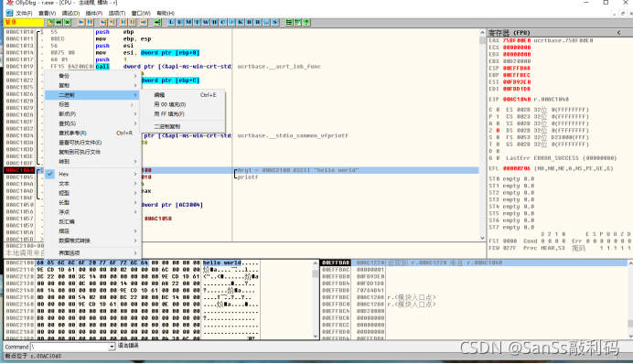
Task: Open Handles window with H icon
Action: tap(214, 22)
